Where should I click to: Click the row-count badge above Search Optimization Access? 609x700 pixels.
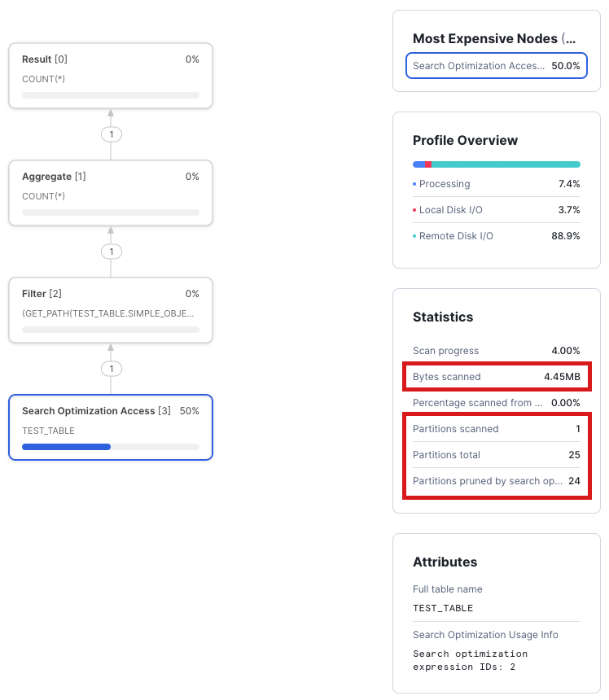click(x=111, y=369)
